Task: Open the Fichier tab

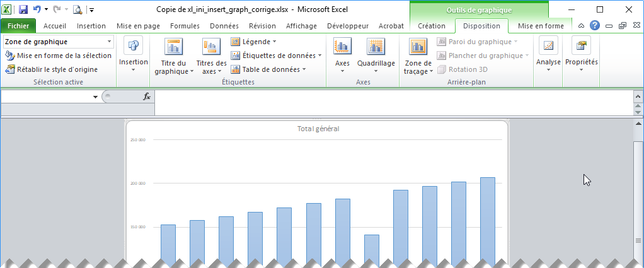Action: pyautogui.click(x=18, y=26)
